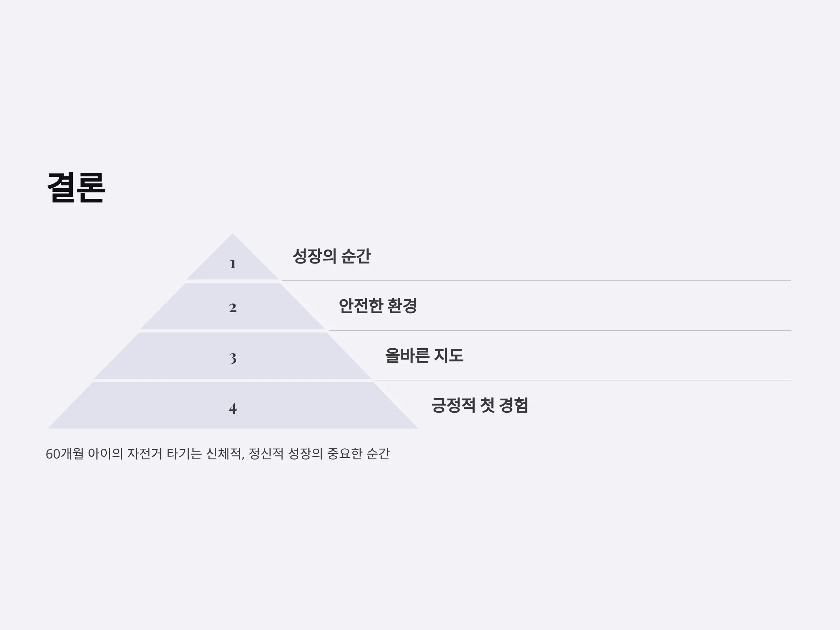
Task: Select divider line under 안전한 환경
Action: 560,330
